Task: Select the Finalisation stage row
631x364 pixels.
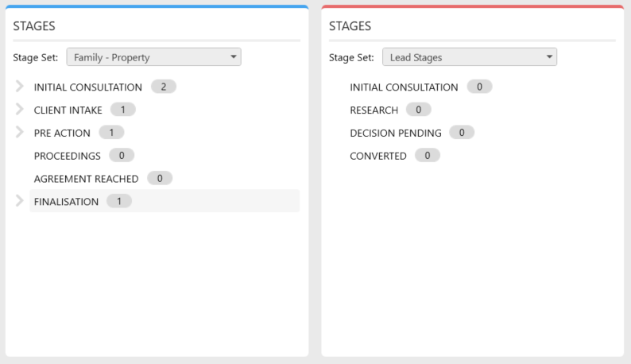Action: tap(165, 201)
